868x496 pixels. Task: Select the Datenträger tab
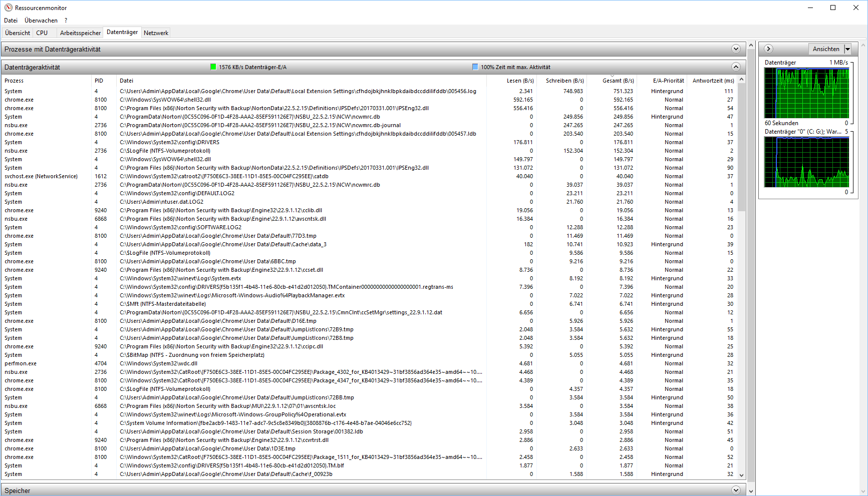click(122, 32)
